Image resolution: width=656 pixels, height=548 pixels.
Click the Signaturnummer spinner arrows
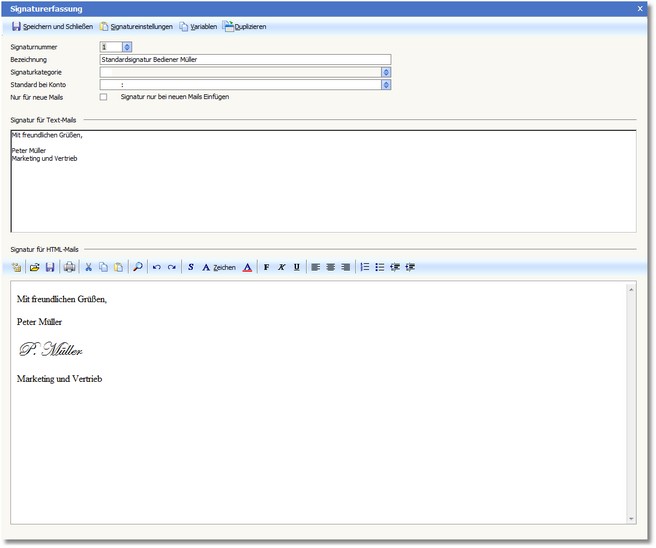pyautogui.click(x=126, y=46)
